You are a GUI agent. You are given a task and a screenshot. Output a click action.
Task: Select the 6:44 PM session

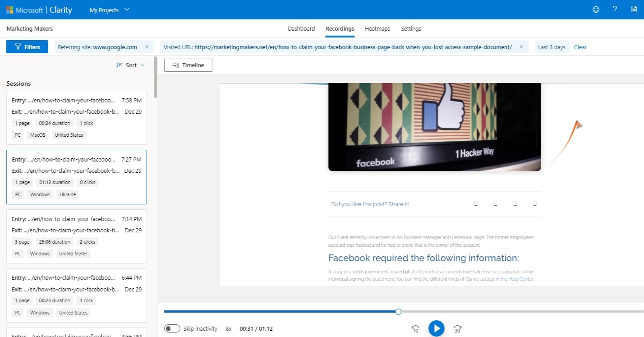77,295
